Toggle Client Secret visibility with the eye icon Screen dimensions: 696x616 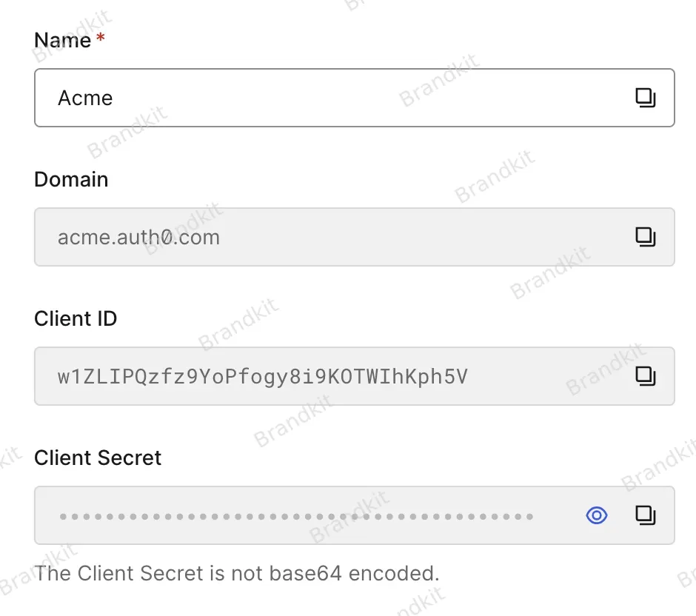click(596, 515)
